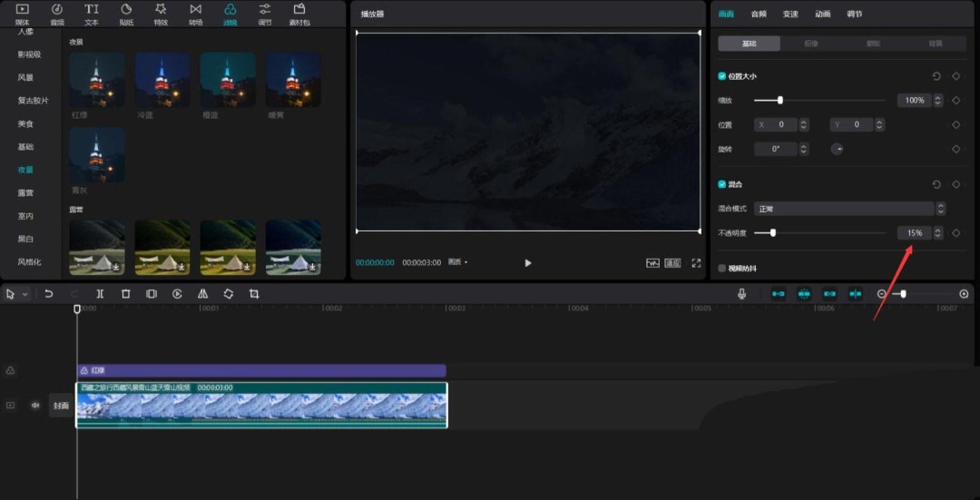
Task: Click the crop tool icon in timeline toolbar
Action: (x=254, y=294)
